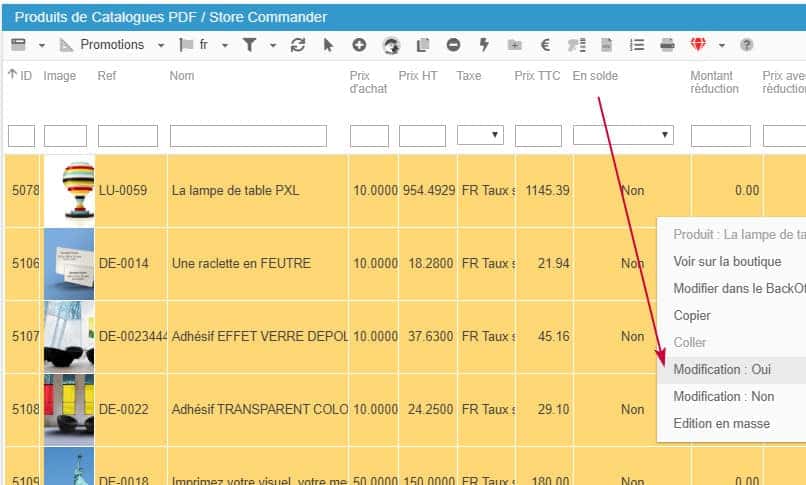Click the print icon in the toolbar
806x485 pixels.
coord(667,45)
